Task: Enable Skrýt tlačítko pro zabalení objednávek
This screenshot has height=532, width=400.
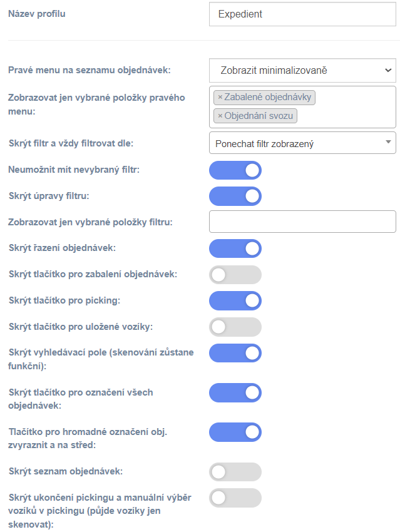Action: pos(235,275)
